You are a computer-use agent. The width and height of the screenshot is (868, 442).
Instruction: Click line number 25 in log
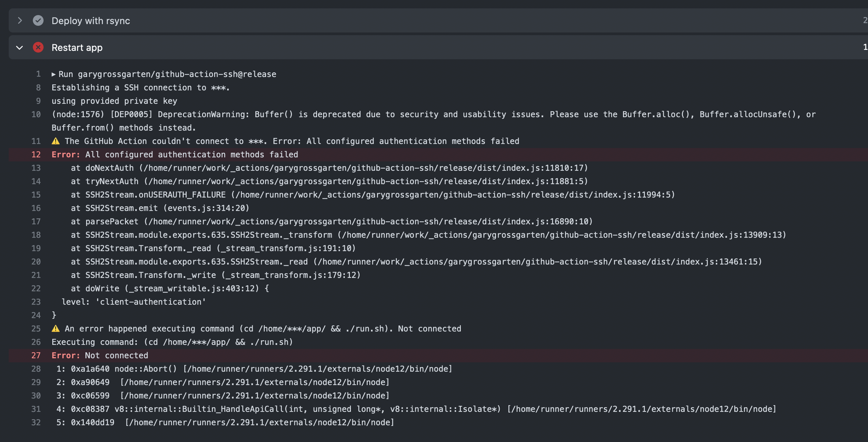pyautogui.click(x=36, y=328)
